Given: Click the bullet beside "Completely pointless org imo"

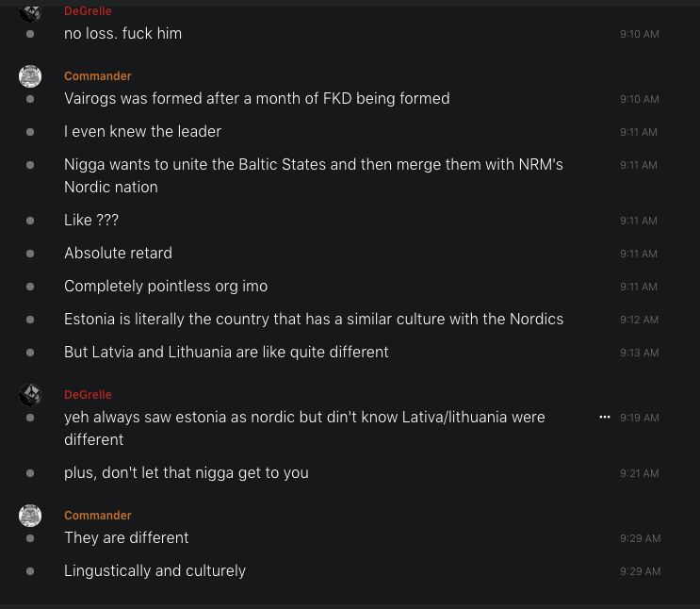Looking at the screenshot, I should (30, 287).
